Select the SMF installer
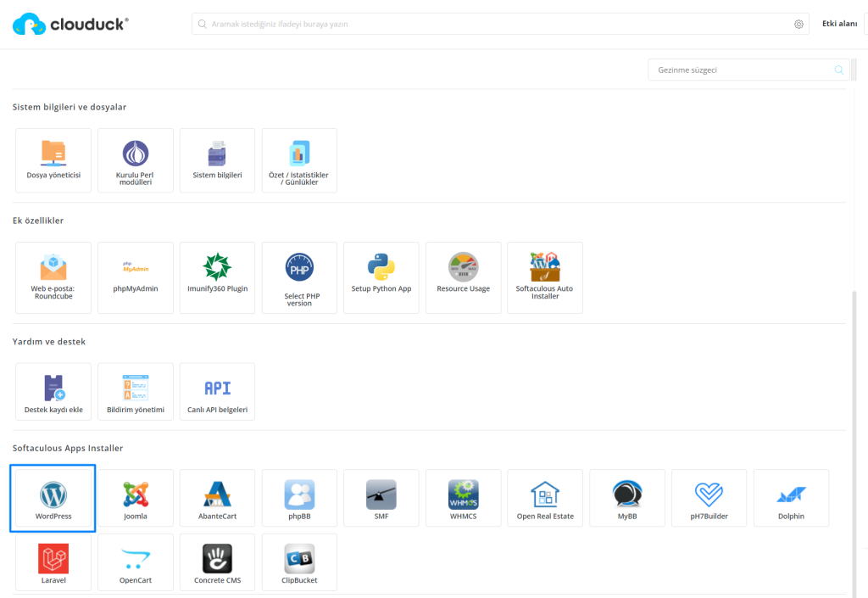868x598 pixels. [x=381, y=498]
